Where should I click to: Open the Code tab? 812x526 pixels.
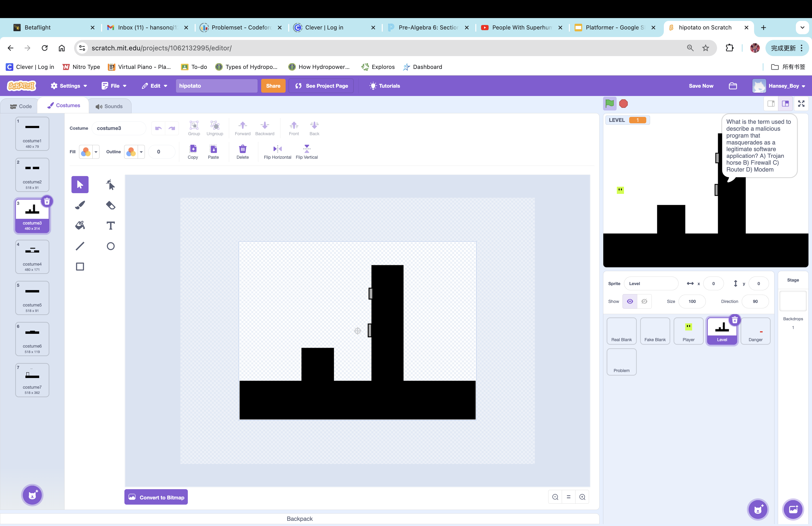[x=21, y=106]
